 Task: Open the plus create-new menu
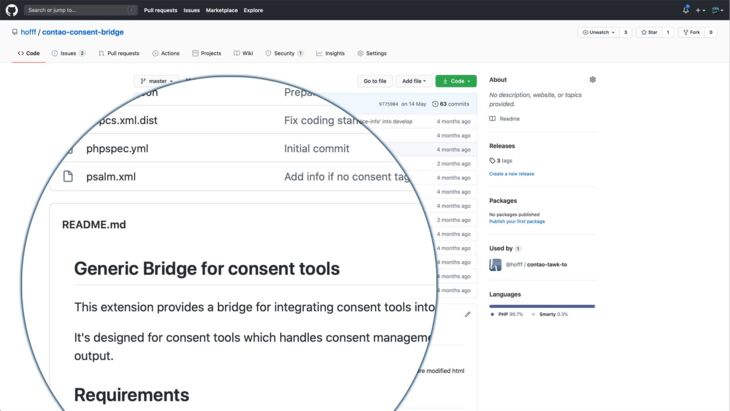coord(700,10)
